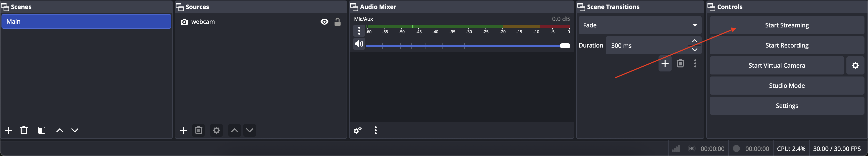Hide the webcam source with eye icon
This screenshot has width=868, height=156.
324,22
